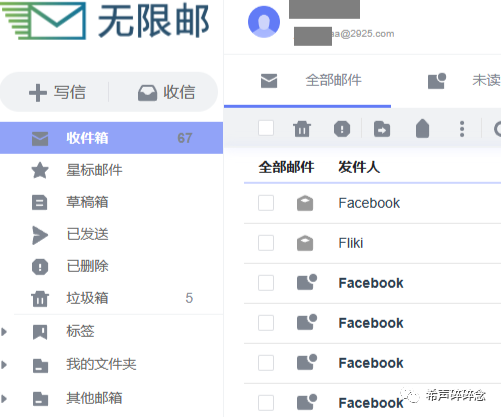Compose a new mail with 写信

57,92
